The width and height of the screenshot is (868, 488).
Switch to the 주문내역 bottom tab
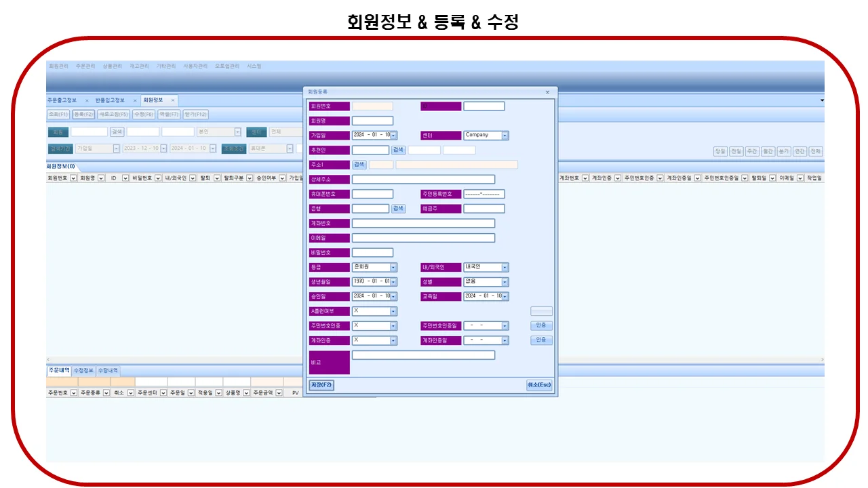58,371
